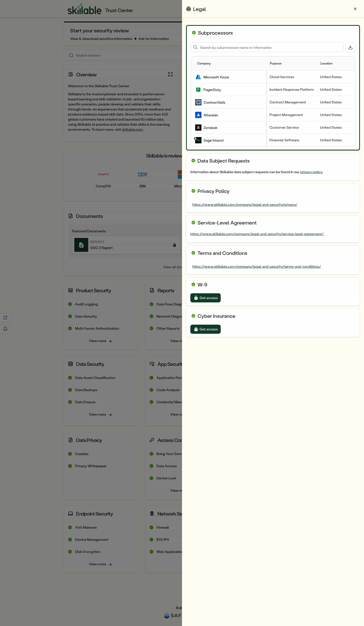Click the Data Privacy section icon
Image resolution: width=364 pixels, height=626 pixels.
tap(71, 440)
